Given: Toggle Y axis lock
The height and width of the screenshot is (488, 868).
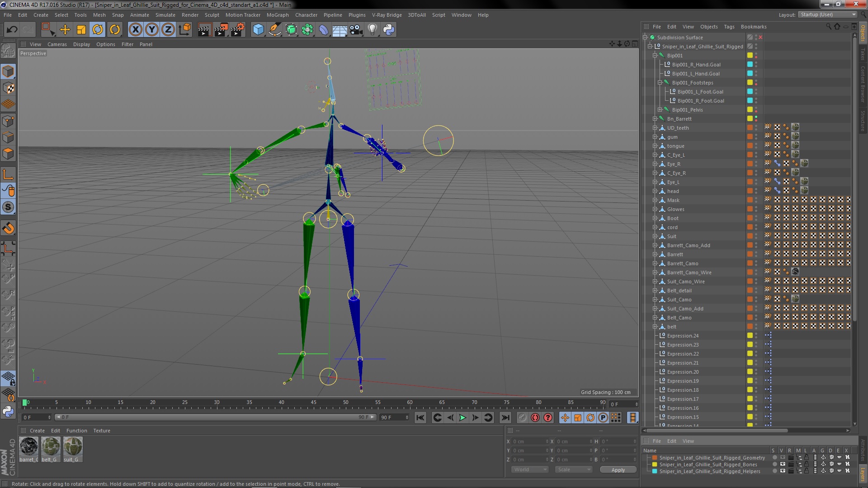Looking at the screenshot, I should click(152, 30).
